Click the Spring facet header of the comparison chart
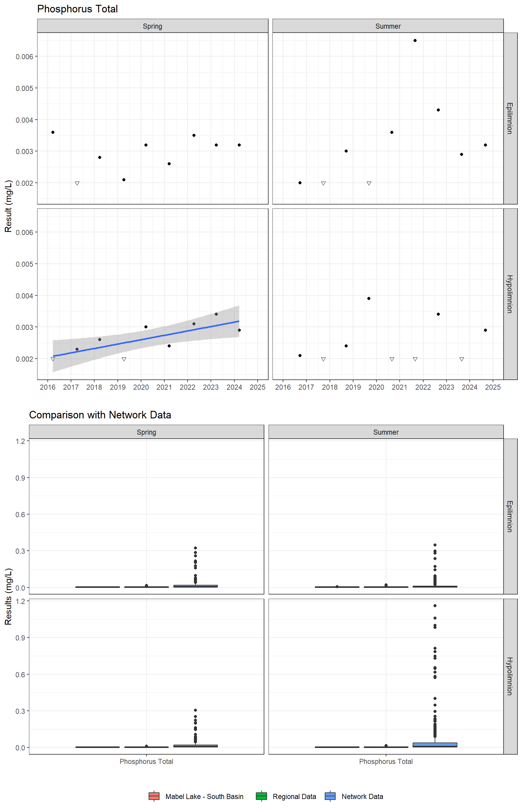 pyautogui.click(x=147, y=432)
